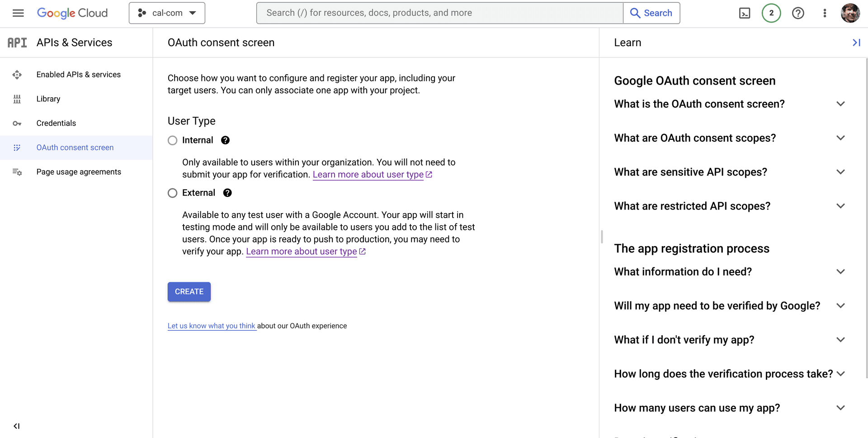Collapse the Learn panel
Image resolution: width=868 pixels, height=438 pixels.
[x=856, y=43]
